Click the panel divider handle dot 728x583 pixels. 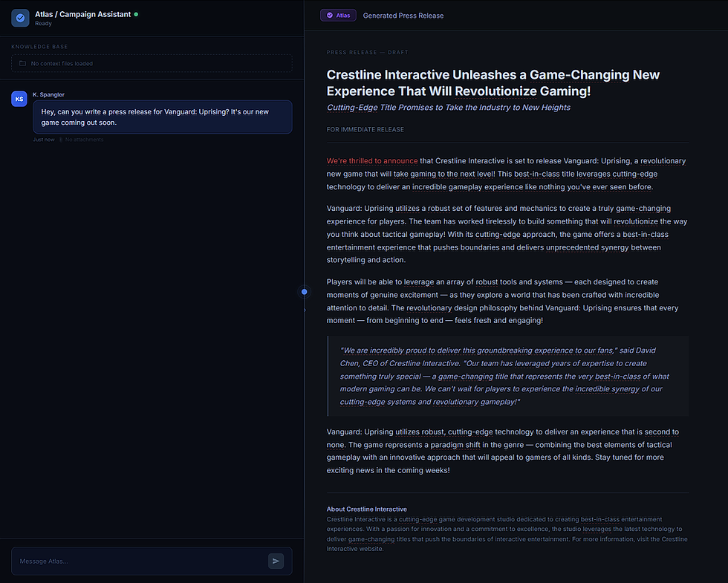click(304, 292)
